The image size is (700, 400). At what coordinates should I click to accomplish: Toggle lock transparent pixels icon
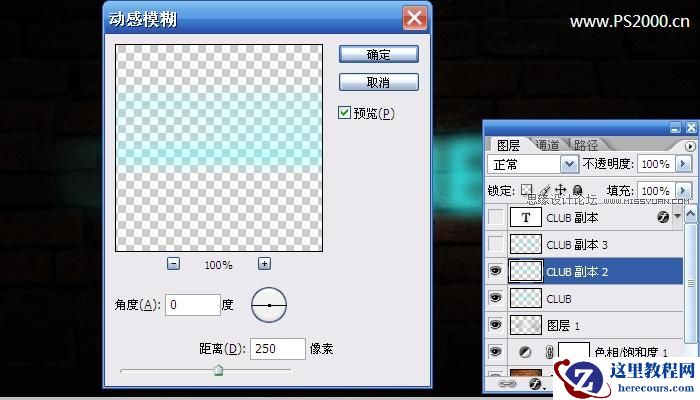click(527, 191)
